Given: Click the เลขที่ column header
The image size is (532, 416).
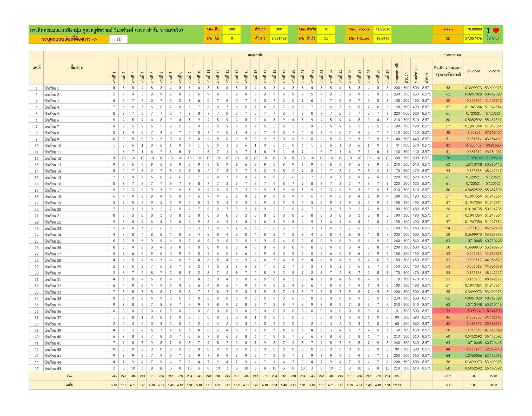Looking at the screenshot, I should 36,68.
